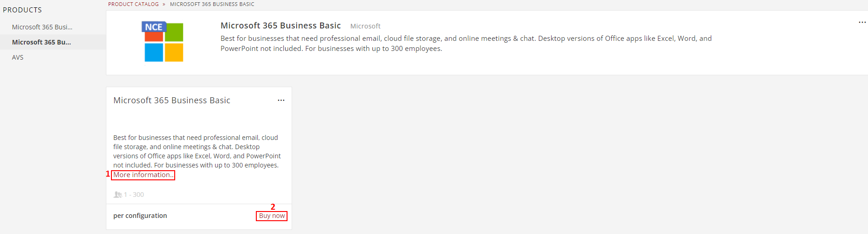This screenshot has height=234, width=868.
Task: Click the per configuration label
Action: click(x=140, y=216)
